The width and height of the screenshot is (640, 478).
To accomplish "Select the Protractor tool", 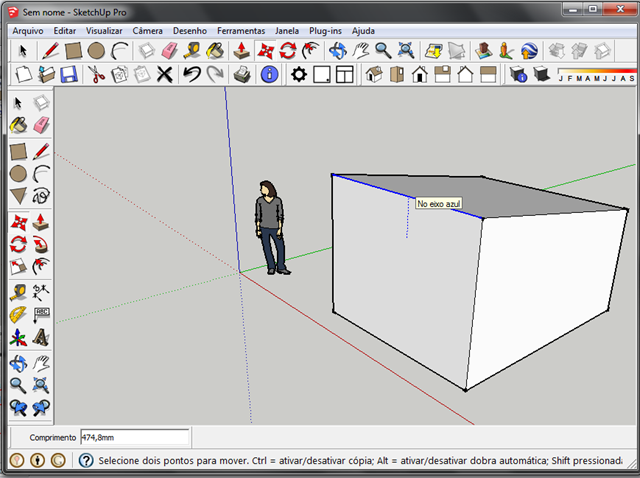I will (18, 315).
